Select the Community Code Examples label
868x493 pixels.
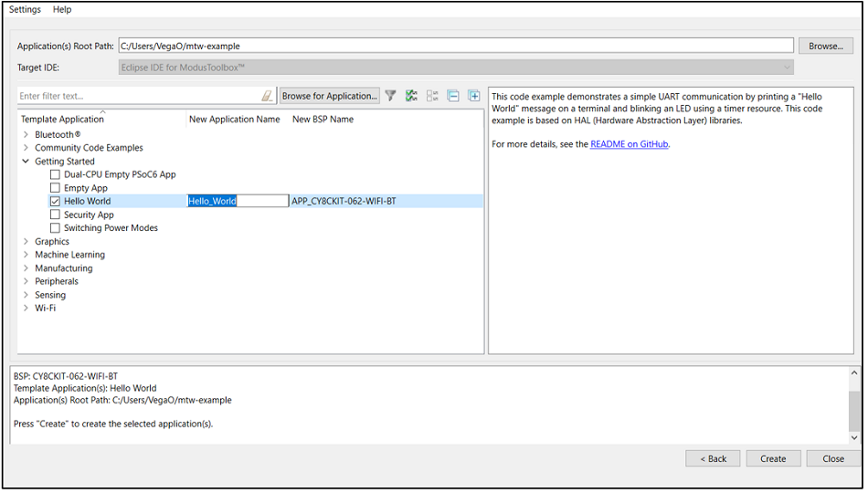coord(90,148)
